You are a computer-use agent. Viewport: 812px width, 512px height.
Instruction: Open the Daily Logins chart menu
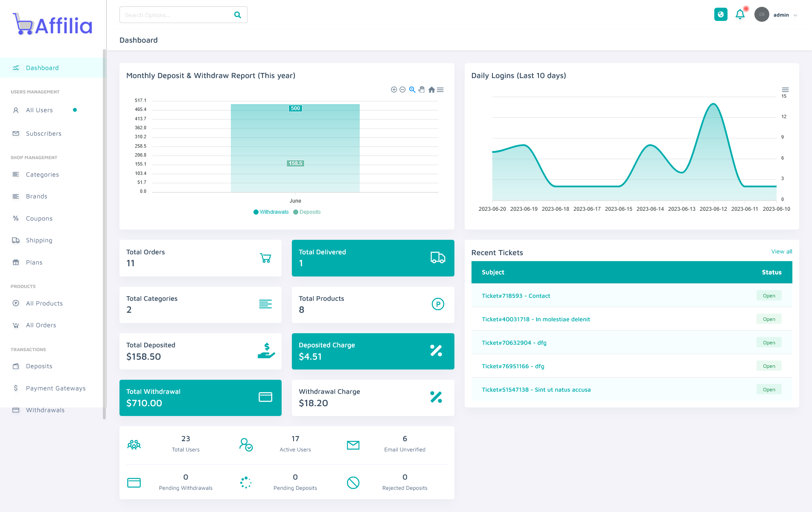tap(785, 90)
